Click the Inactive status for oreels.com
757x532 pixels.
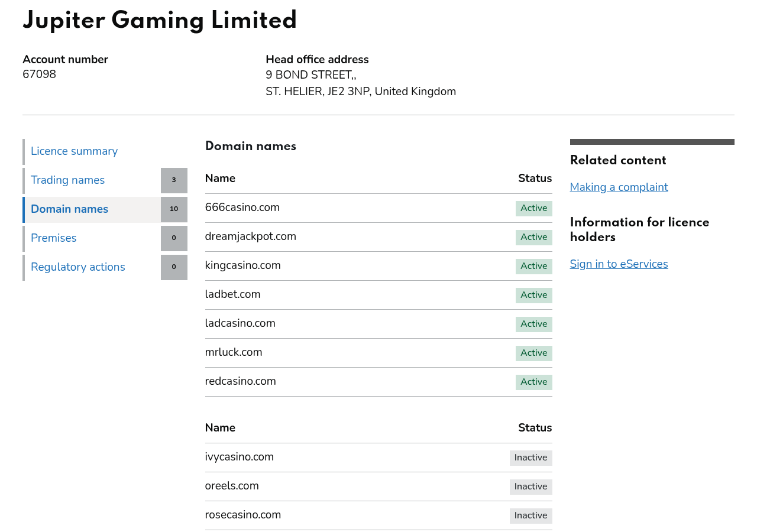(x=531, y=487)
